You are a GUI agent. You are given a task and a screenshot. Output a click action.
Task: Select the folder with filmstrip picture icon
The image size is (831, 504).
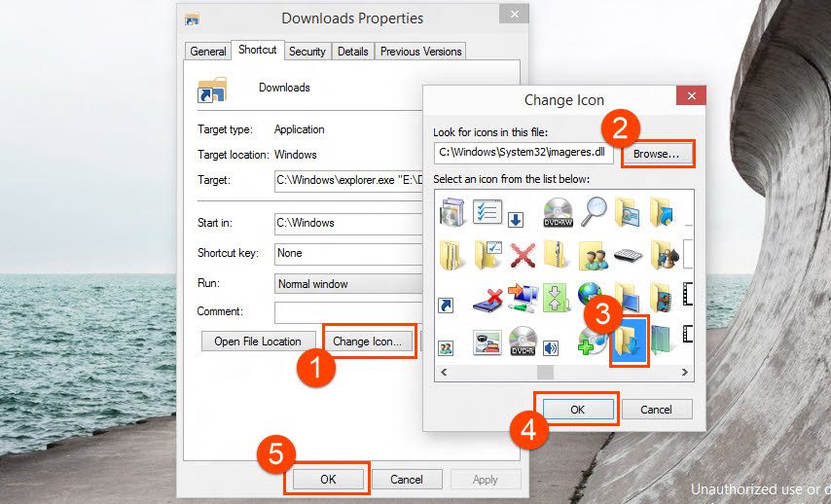pos(662,298)
